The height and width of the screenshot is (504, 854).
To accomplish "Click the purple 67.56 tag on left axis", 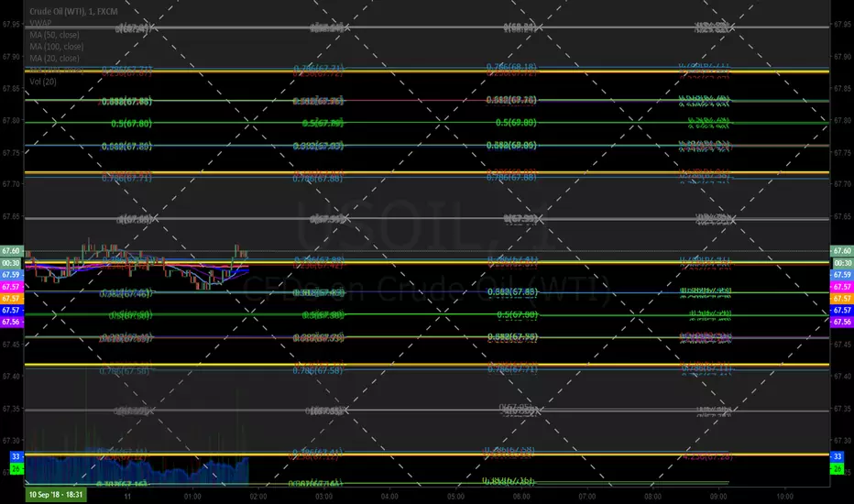I will pos(11,322).
